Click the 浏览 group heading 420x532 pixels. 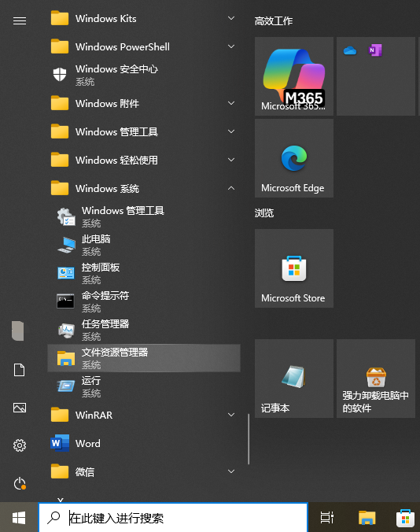(264, 213)
